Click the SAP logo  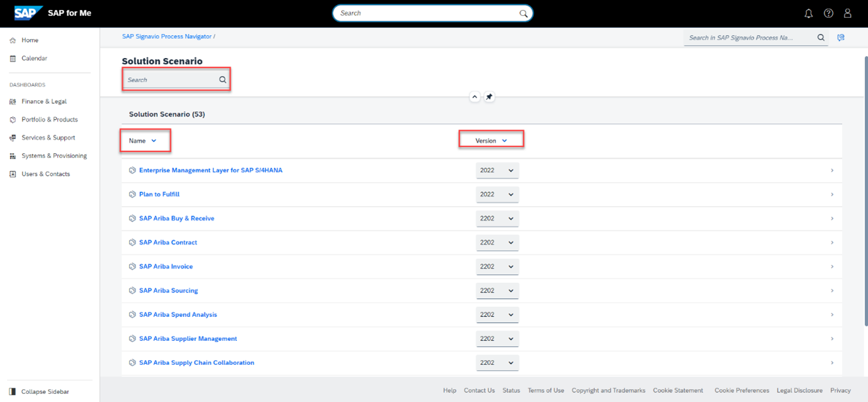(28, 13)
